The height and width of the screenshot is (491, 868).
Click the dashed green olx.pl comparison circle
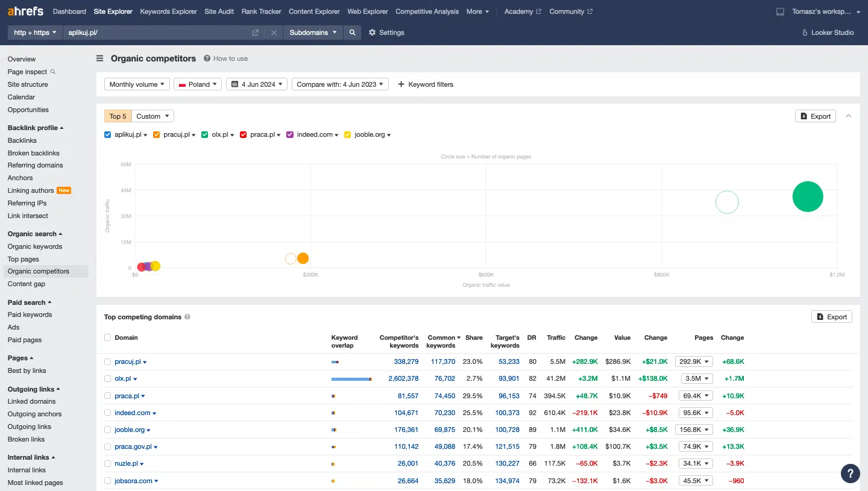click(x=727, y=202)
